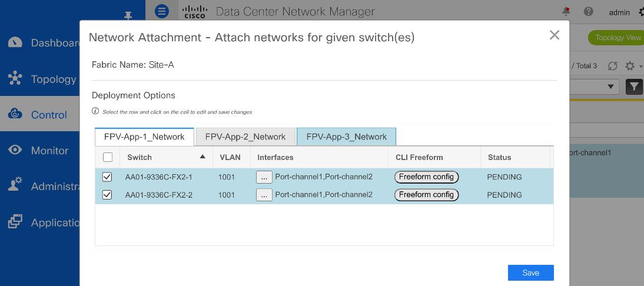This screenshot has width=644, height=286.
Task: Open Administration in the sidebar
Action: point(40,187)
